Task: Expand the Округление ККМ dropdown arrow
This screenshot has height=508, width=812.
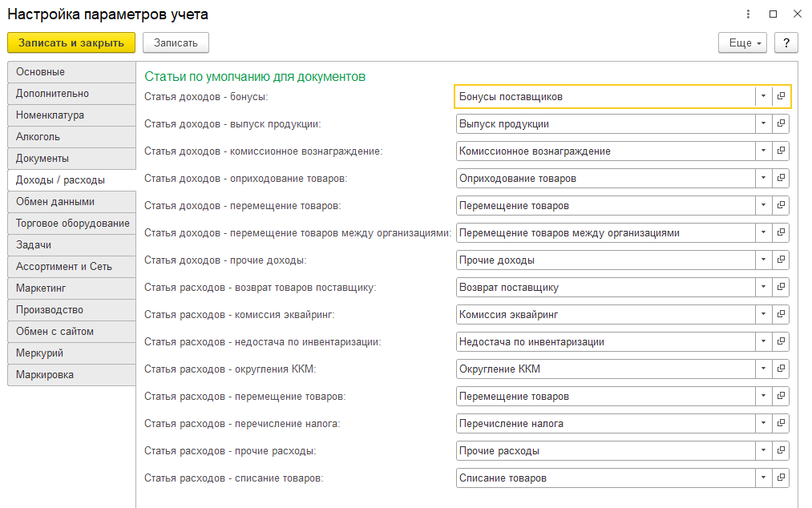Action: (x=763, y=369)
